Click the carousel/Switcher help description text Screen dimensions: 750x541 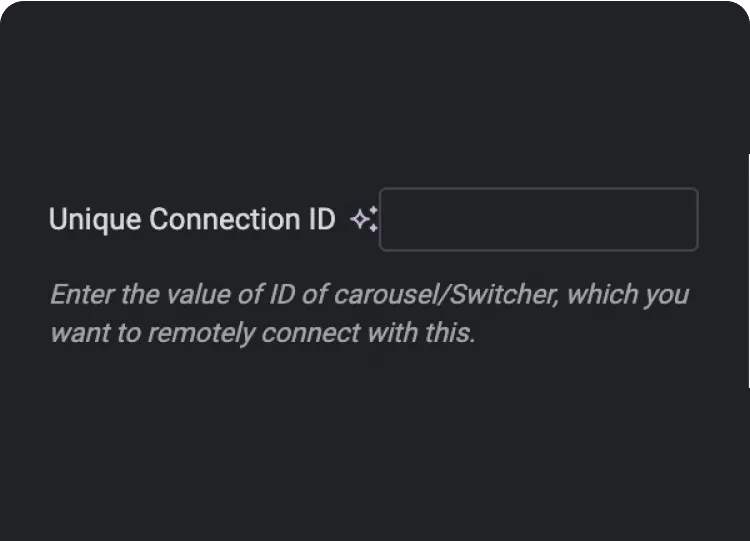[369, 313]
